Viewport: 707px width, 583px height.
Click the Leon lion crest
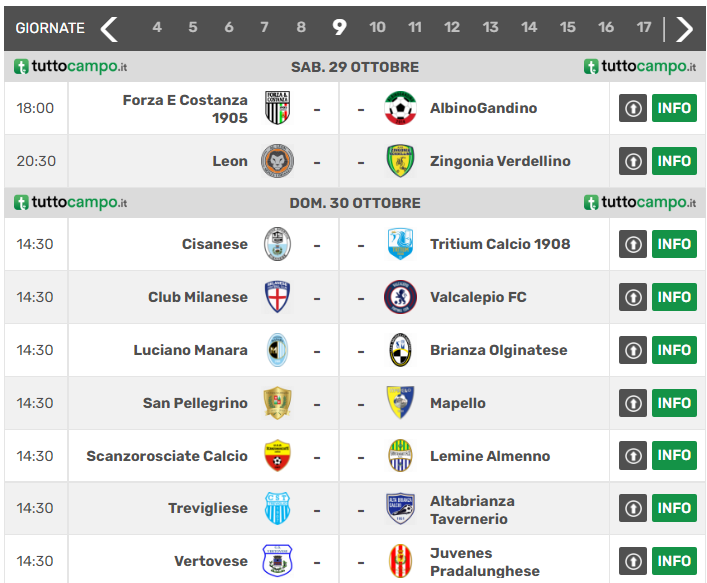[x=277, y=161]
